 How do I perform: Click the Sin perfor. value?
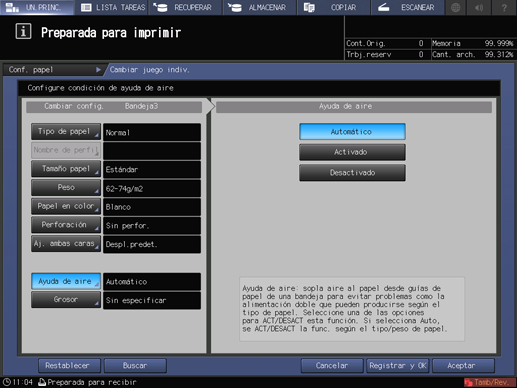152,226
